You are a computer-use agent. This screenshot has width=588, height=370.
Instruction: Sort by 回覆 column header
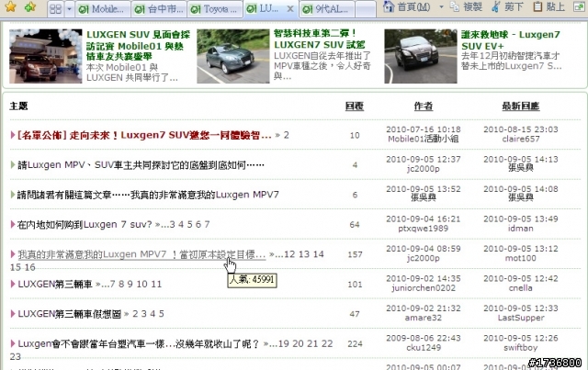point(355,107)
